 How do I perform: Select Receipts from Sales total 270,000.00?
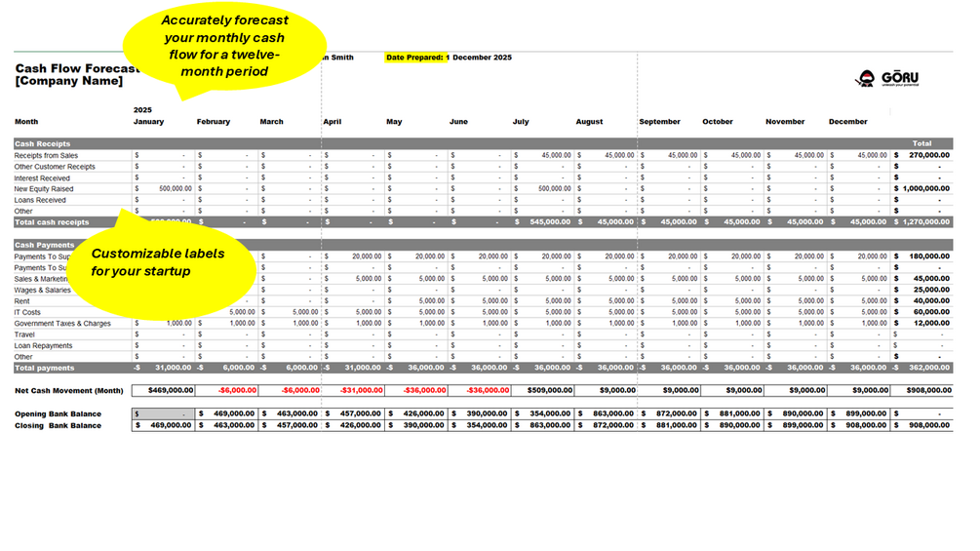(x=922, y=156)
